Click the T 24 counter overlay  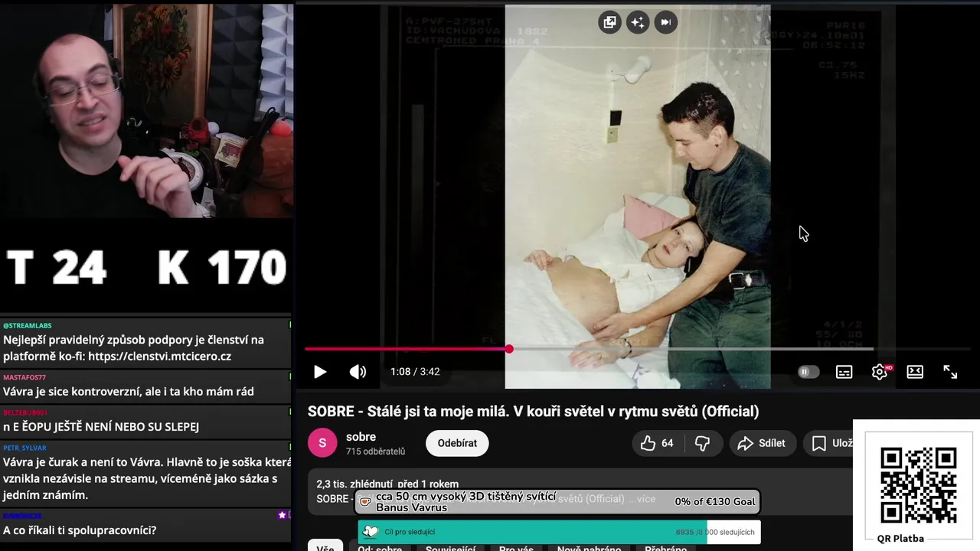(x=56, y=269)
